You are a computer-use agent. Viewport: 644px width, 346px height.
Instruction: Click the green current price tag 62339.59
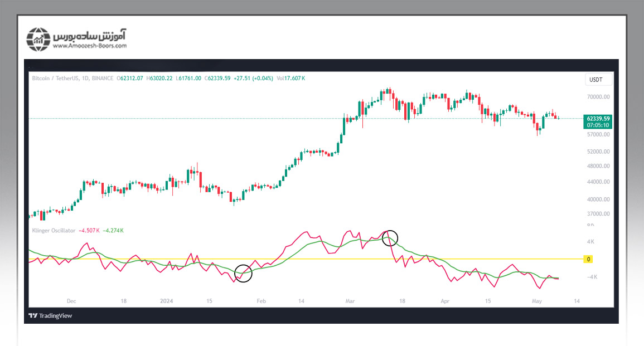click(x=598, y=119)
